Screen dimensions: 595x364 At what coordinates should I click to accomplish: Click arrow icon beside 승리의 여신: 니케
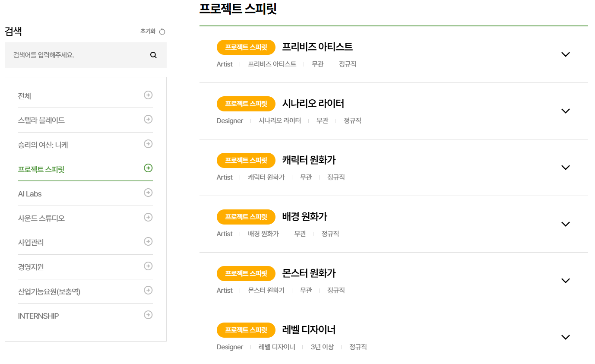tap(148, 144)
